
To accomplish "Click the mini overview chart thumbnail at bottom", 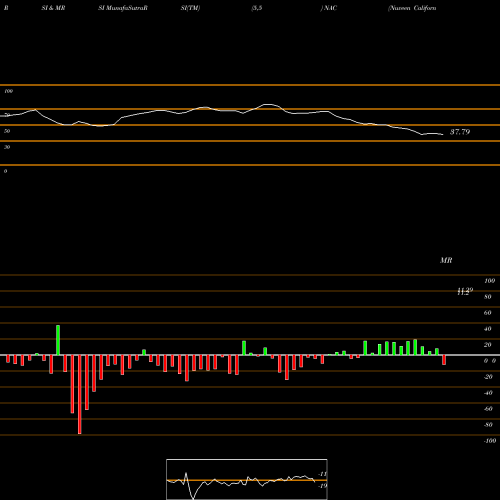I will pyautogui.click(x=247, y=479).
